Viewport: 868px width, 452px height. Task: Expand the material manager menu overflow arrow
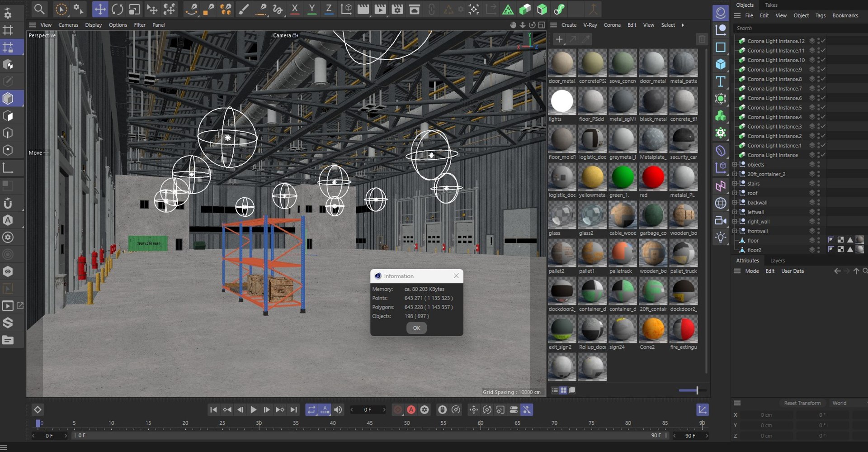683,25
